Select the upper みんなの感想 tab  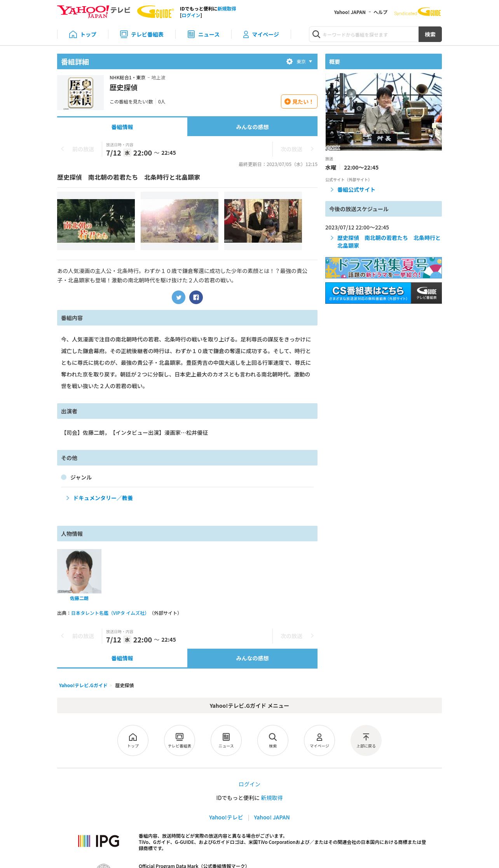click(252, 127)
